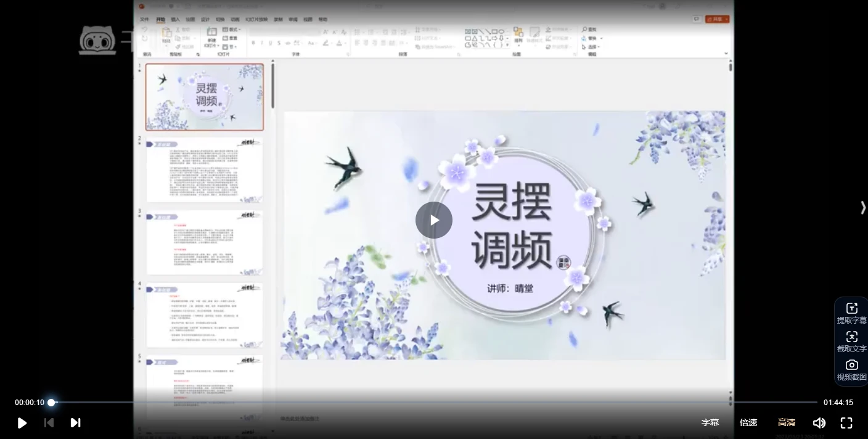Mute the video volume
Screen dimensions: 868x439
tap(819, 423)
